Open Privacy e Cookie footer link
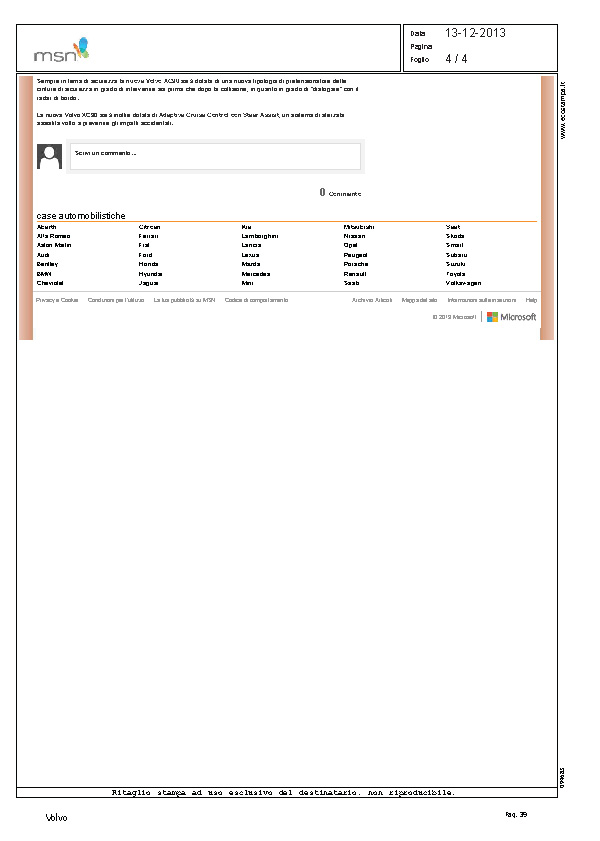The height and width of the screenshot is (841, 600). (57, 300)
